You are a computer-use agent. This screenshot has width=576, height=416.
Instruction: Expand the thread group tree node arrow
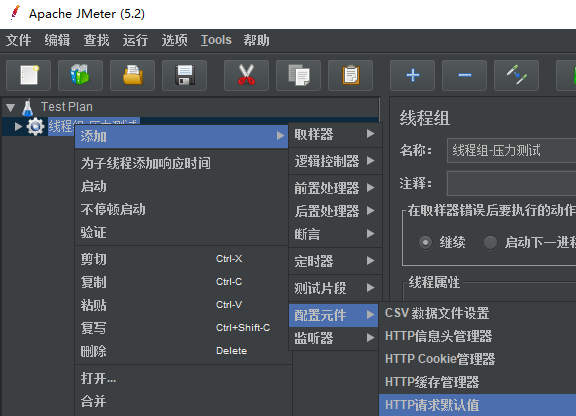pyautogui.click(x=18, y=127)
